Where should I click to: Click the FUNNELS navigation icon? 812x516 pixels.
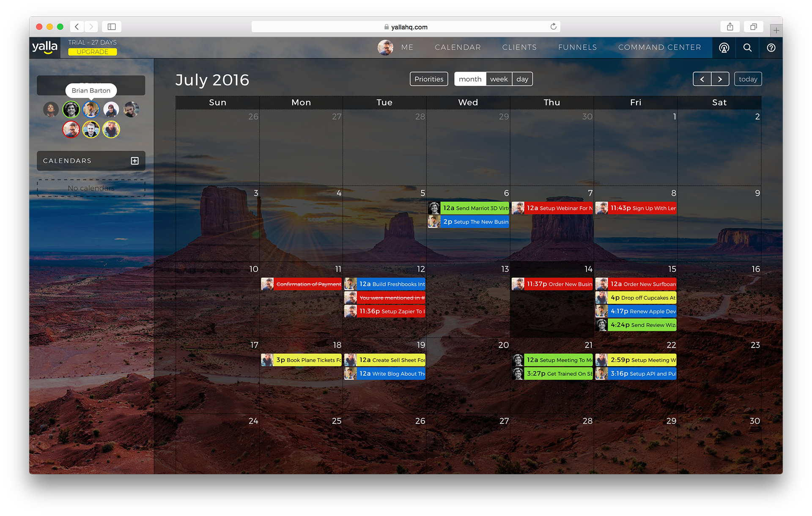pyautogui.click(x=578, y=47)
